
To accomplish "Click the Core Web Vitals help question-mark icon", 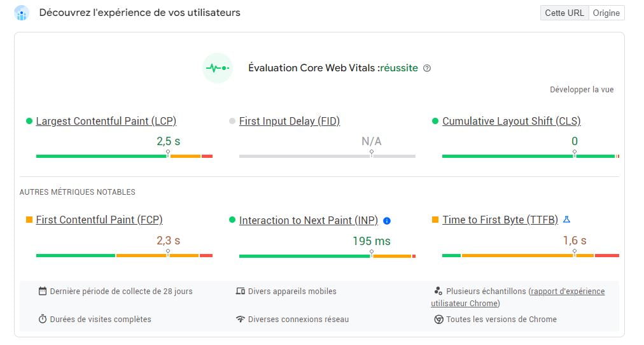I will pos(427,68).
